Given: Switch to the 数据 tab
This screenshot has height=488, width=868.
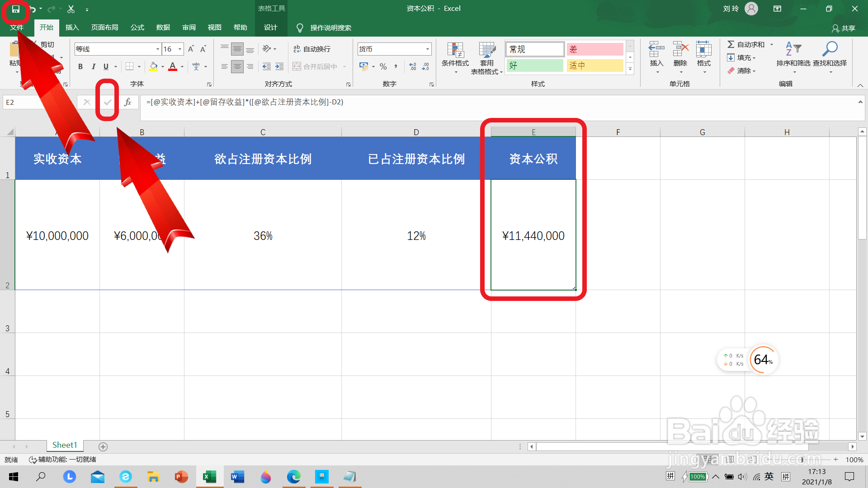Looking at the screenshot, I should point(163,28).
